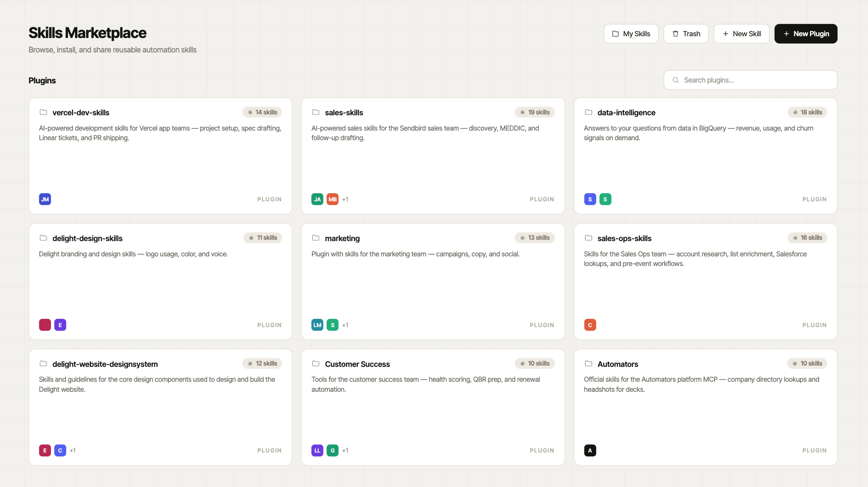The image size is (868, 487).
Task: Click sales-ops-skills description about Salesforce lookups
Action: (x=695, y=259)
